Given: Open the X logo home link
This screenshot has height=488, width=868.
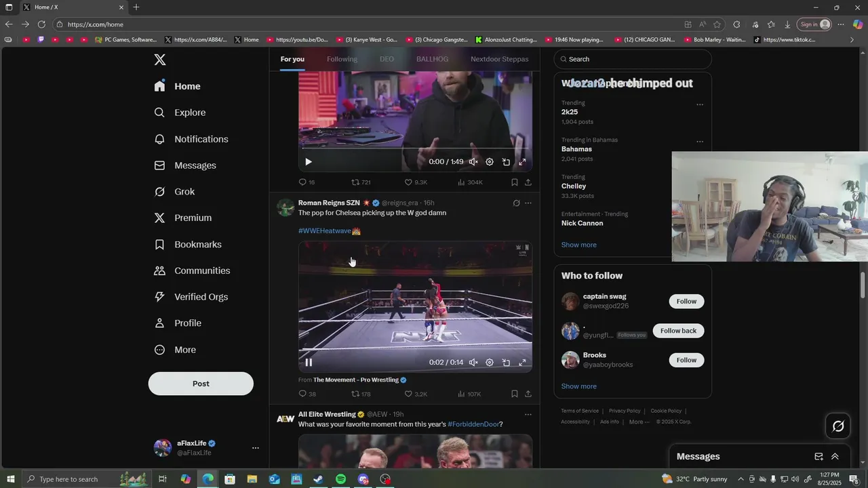Looking at the screenshot, I should click(x=160, y=60).
